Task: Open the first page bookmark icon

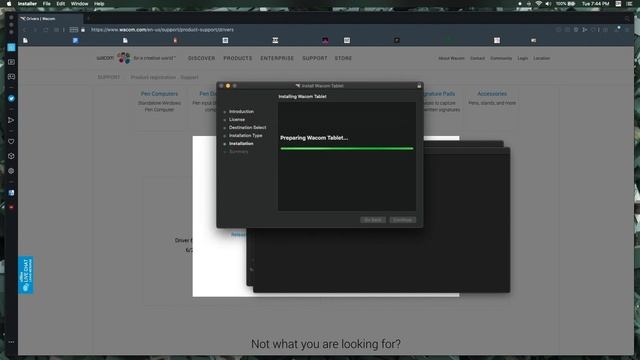Action: coord(26,40)
